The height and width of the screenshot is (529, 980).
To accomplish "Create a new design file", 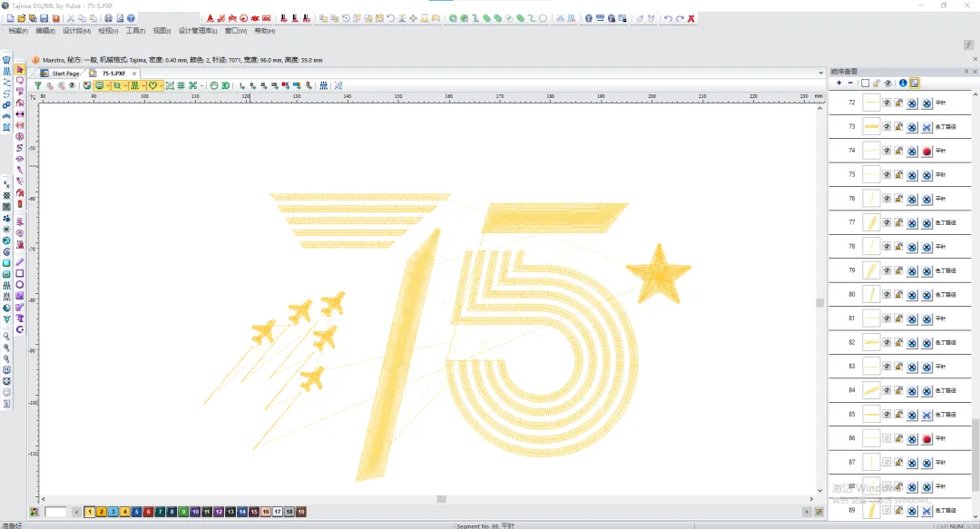I will pyautogui.click(x=11, y=18).
